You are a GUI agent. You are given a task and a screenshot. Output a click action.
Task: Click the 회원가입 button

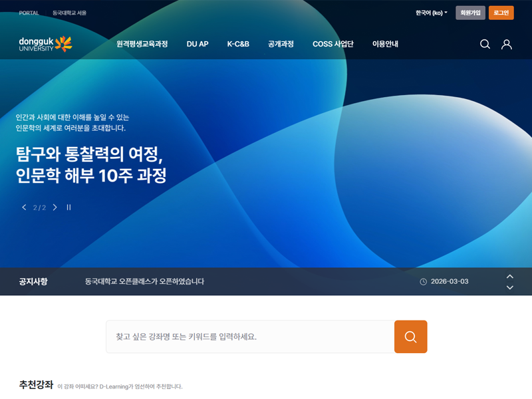click(470, 13)
